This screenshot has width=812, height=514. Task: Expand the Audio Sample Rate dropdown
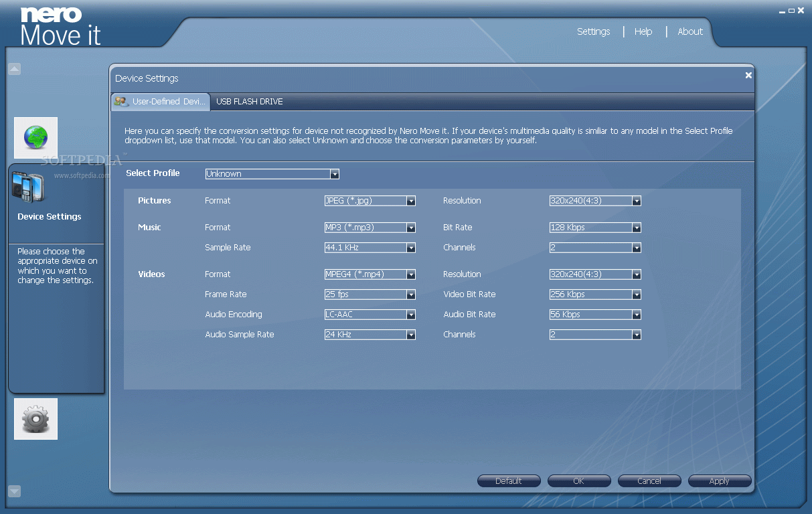(370, 335)
